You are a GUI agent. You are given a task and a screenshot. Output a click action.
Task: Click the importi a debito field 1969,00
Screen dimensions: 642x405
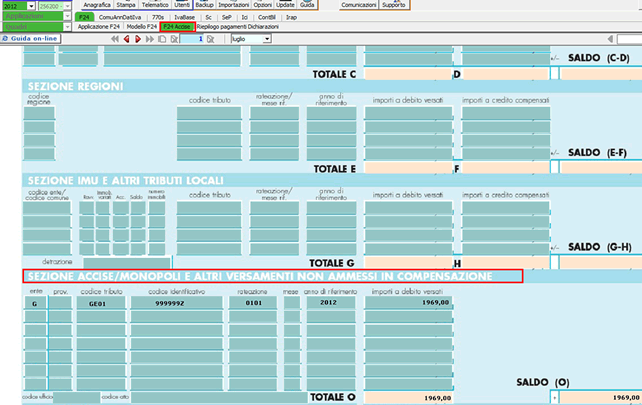coord(408,303)
